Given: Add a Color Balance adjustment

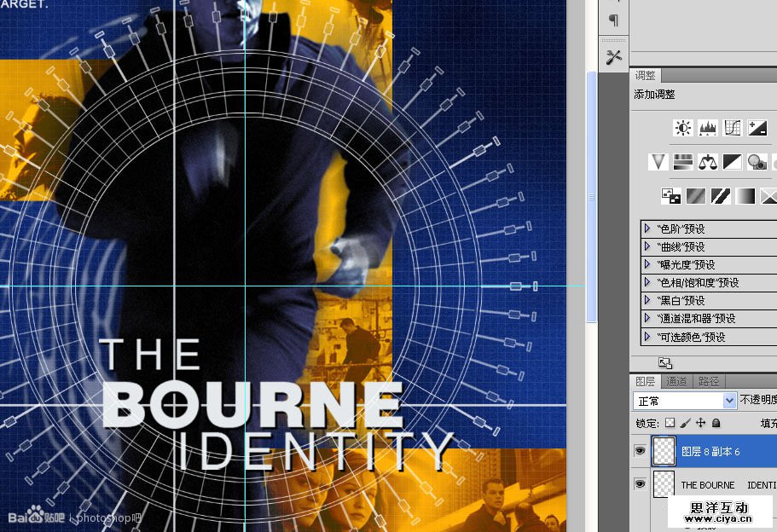Looking at the screenshot, I should pos(708,162).
